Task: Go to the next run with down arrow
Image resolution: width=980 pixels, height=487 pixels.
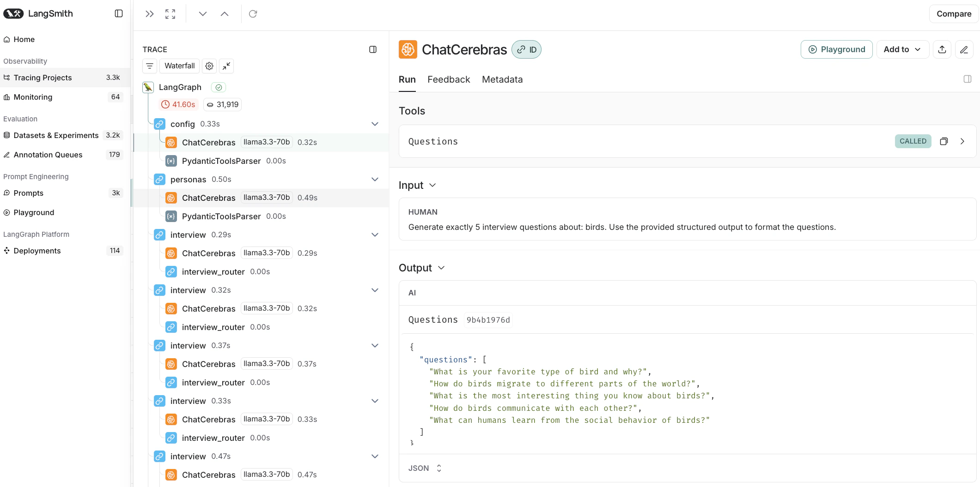Action: pyautogui.click(x=202, y=14)
